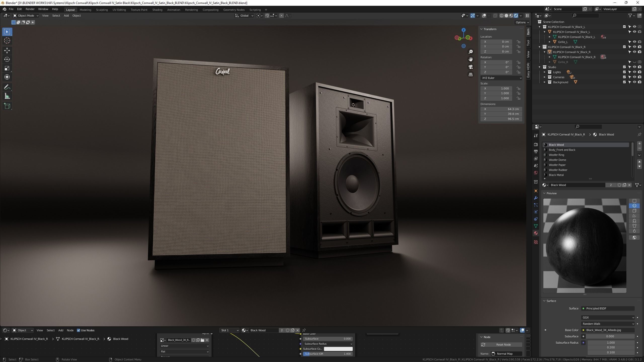This screenshot has height=362, width=644.
Task: Click the Reset Node button
Action: coord(501,345)
